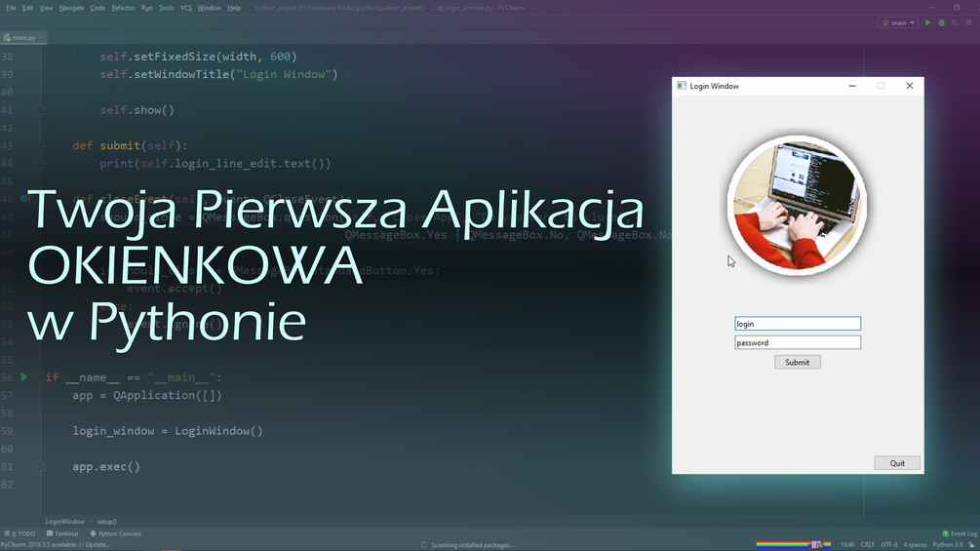Toggle the read-only lock icon in status bar
This screenshot has height=551, width=980.
[x=972, y=545]
